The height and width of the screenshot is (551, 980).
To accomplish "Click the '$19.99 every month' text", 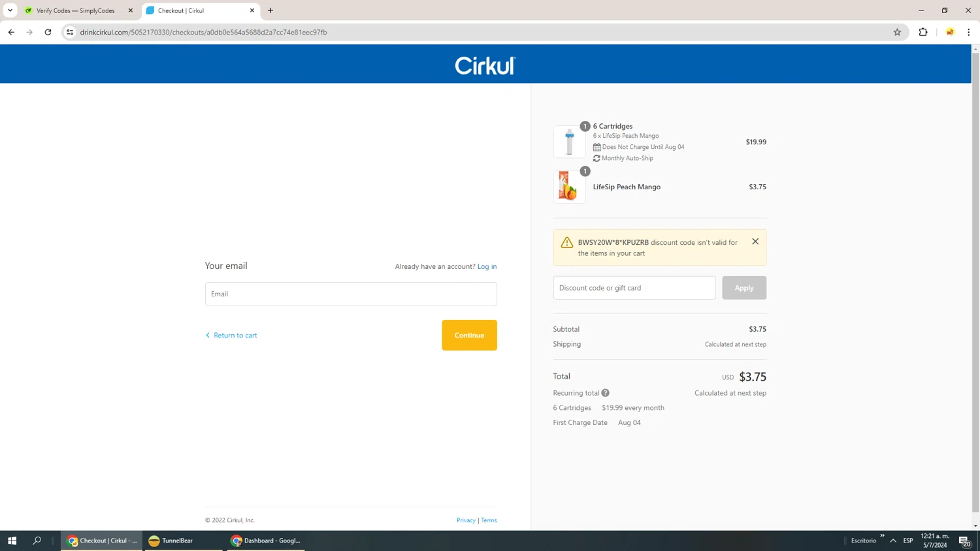I will click(633, 408).
